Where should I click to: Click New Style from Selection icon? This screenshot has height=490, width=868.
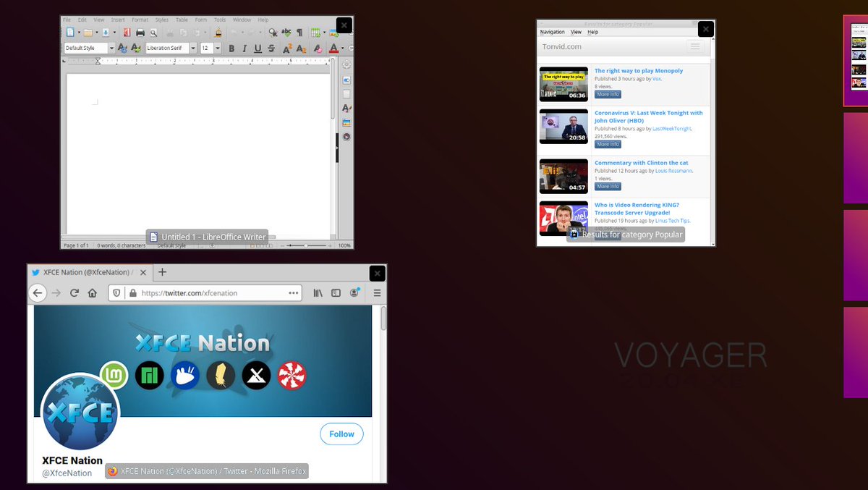(135, 48)
